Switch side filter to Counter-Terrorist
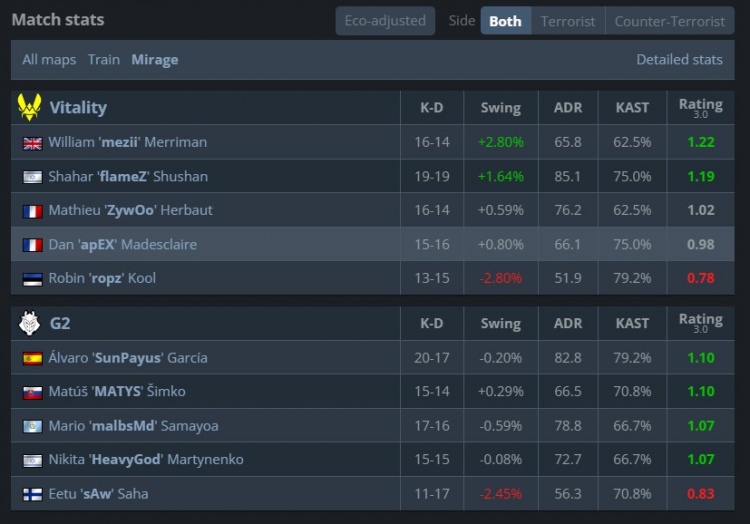Image resolution: width=750 pixels, height=524 pixels. 669,21
